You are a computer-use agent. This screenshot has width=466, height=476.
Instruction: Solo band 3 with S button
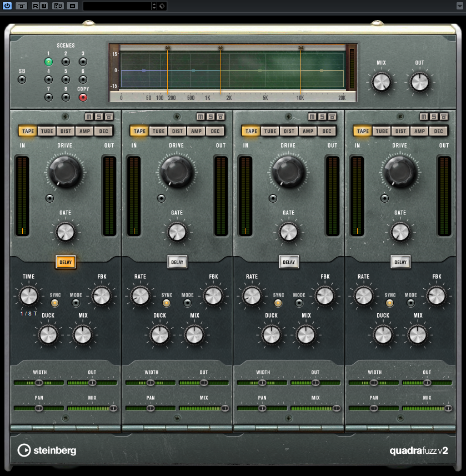pyautogui.click(x=322, y=117)
